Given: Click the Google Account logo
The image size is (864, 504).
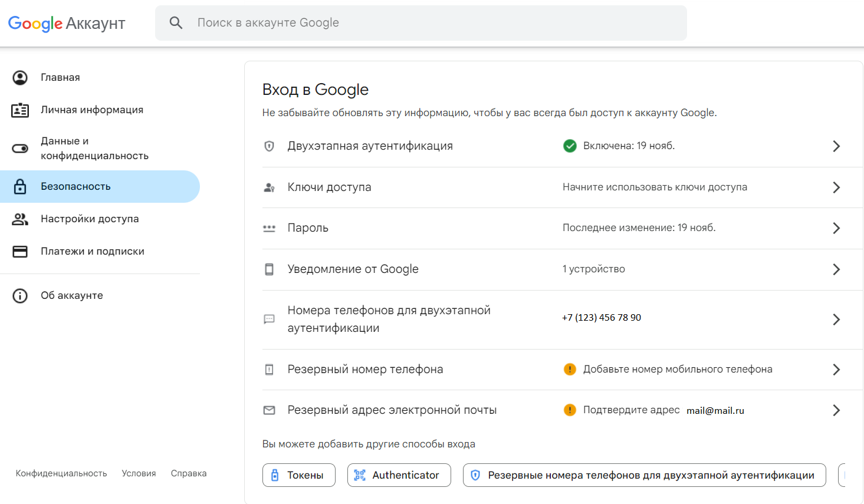Looking at the screenshot, I should 67,23.
